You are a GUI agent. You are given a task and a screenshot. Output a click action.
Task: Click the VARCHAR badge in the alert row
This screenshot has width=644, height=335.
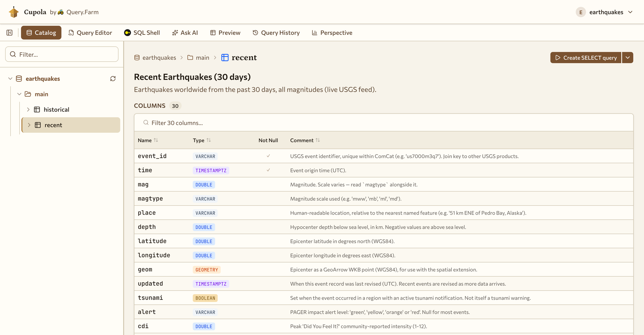[x=205, y=312]
